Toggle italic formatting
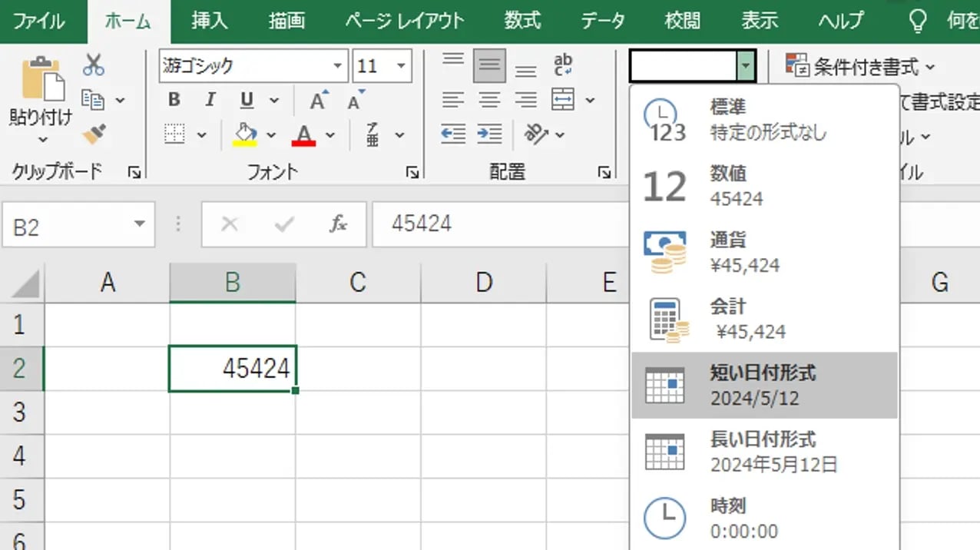Image resolution: width=980 pixels, height=550 pixels. (210, 100)
